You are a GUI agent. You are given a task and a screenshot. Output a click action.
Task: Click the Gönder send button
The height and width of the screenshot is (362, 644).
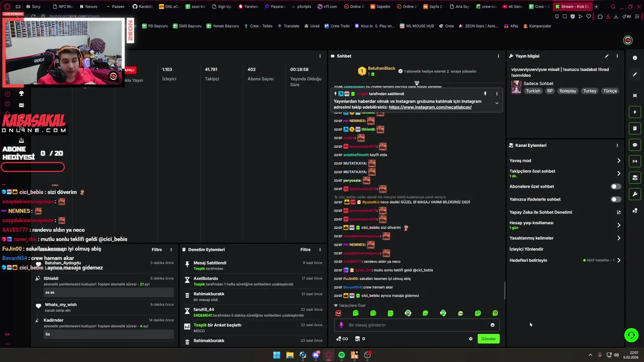(x=489, y=339)
